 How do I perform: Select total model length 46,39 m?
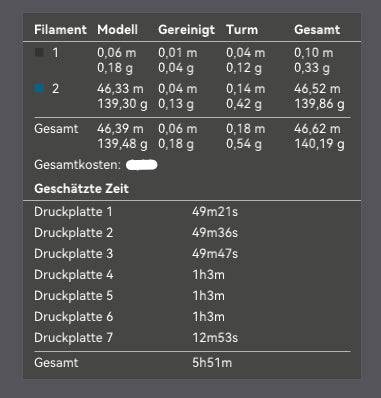pyautogui.click(x=120, y=129)
